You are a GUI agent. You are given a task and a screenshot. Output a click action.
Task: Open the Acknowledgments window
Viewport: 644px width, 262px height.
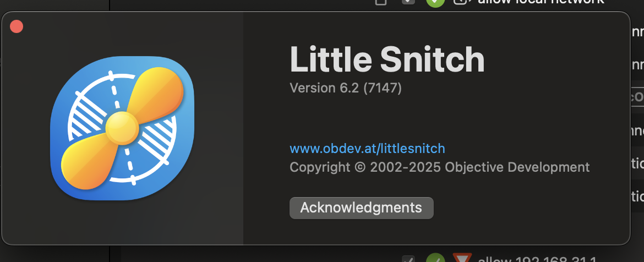pyautogui.click(x=362, y=208)
